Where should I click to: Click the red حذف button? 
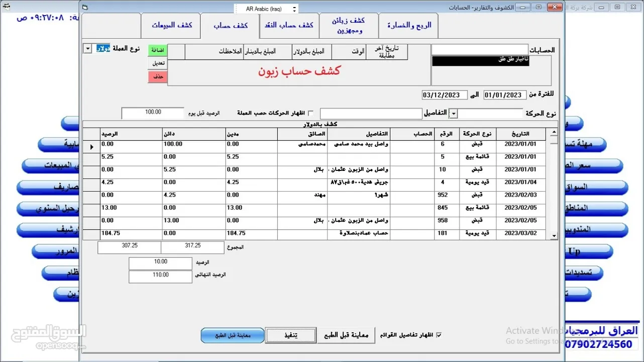click(157, 77)
